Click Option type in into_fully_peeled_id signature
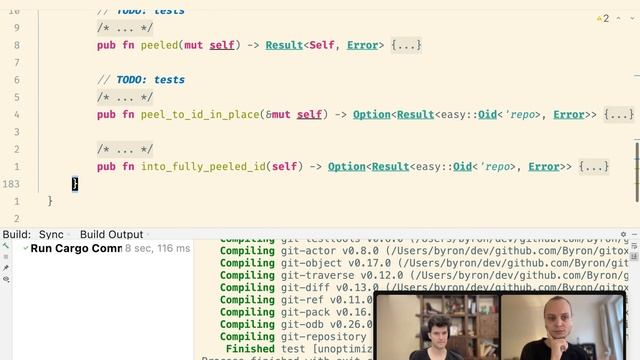Viewport: 640px width, 360px height. [x=347, y=167]
